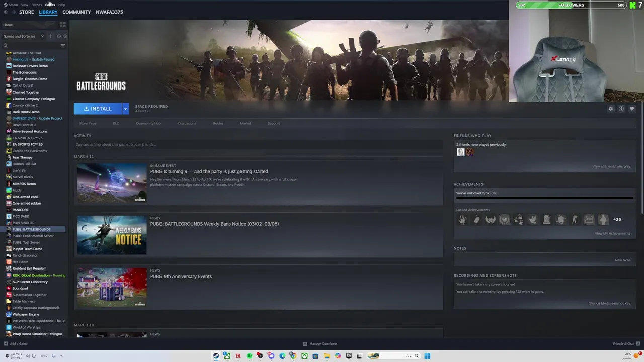Click the first locked achievement badge
This screenshot has width=644, height=362.
tap(462, 219)
